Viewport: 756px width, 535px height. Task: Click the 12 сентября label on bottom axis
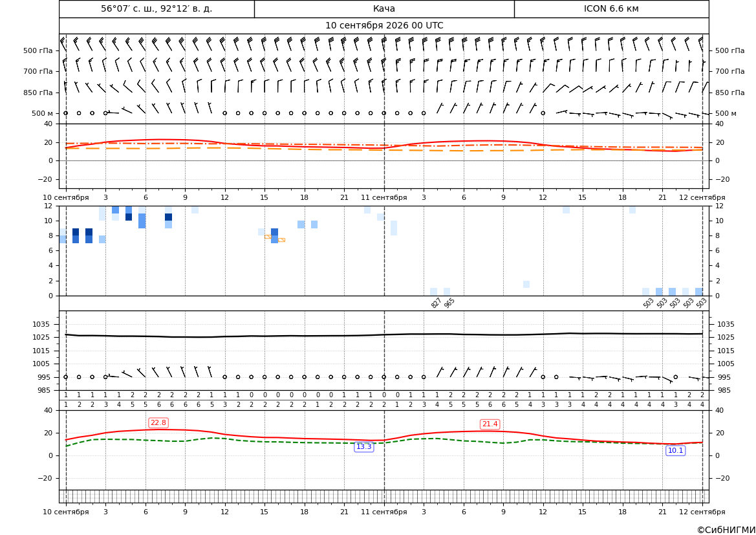(702, 512)
